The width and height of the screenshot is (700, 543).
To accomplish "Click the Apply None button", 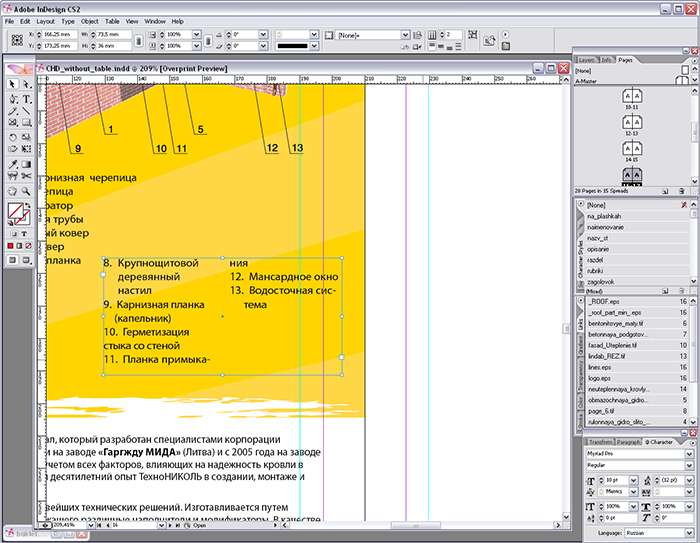I will (x=28, y=246).
